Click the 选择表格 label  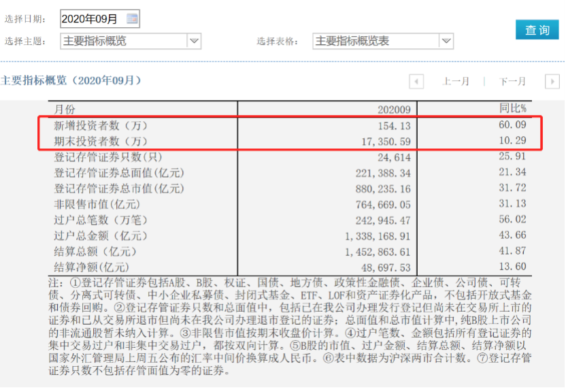coord(278,41)
